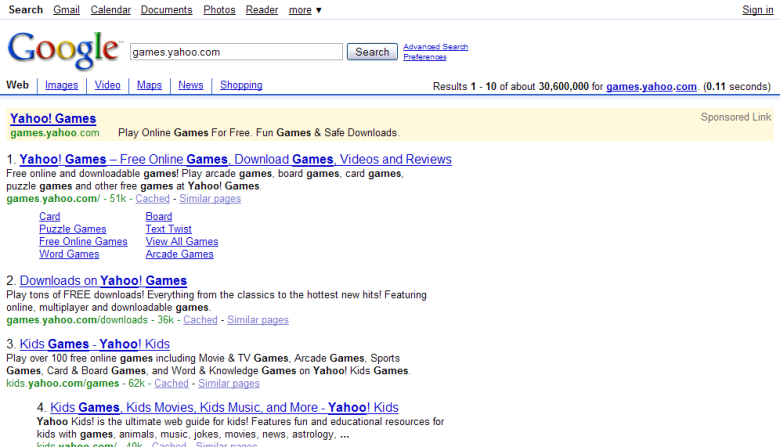Open the 'more' dropdown in top bar
Screen dimensions: 780x447
click(x=305, y=10)
